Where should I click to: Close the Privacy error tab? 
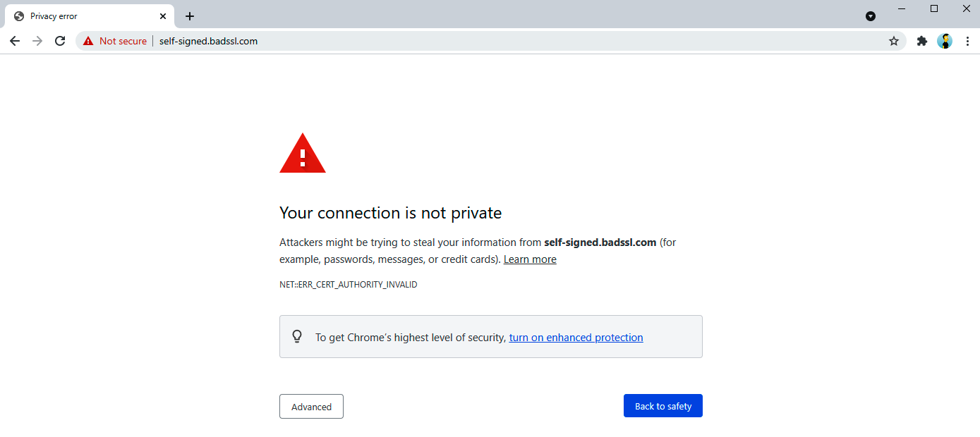pos(163,16)
